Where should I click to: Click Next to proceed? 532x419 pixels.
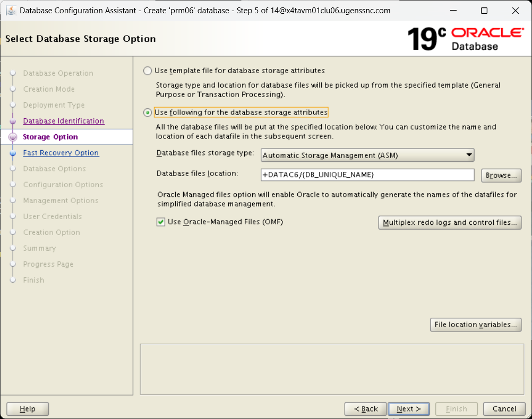(409, 409)
